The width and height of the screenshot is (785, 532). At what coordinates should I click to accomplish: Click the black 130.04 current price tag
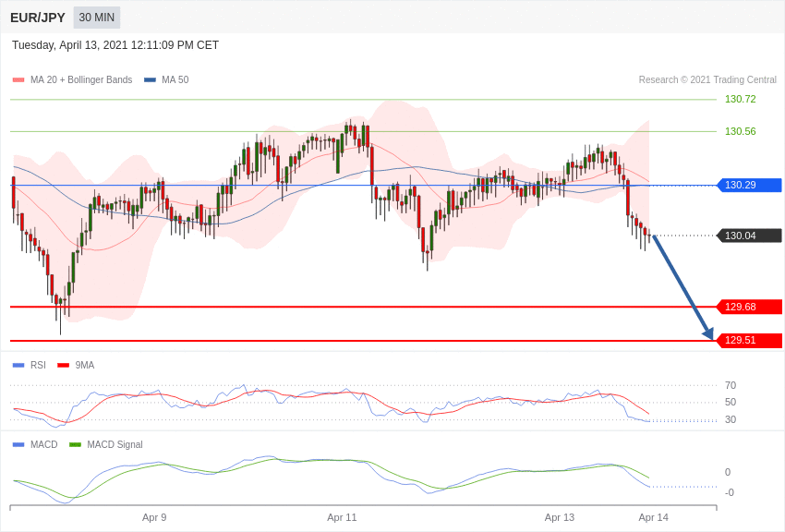tap(750, 236)
